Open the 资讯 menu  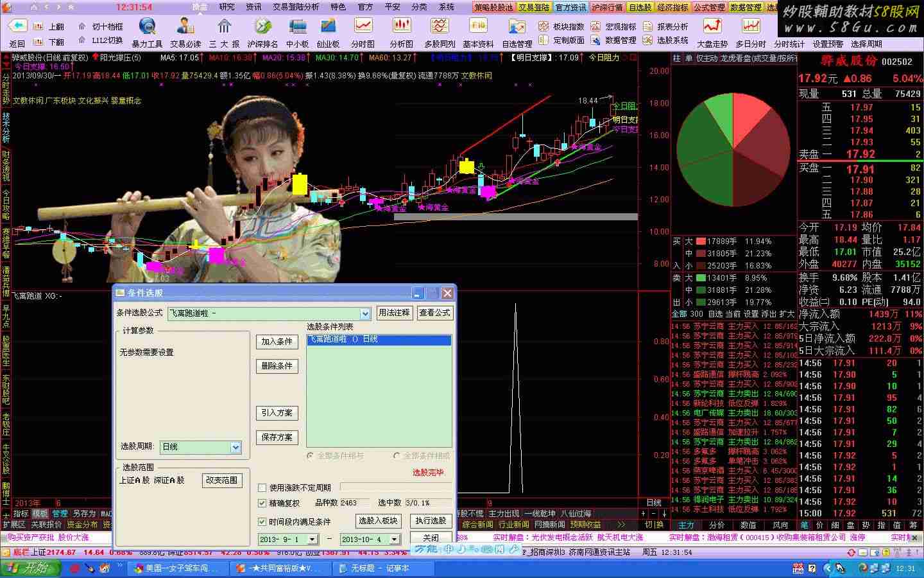coord(253,7)
